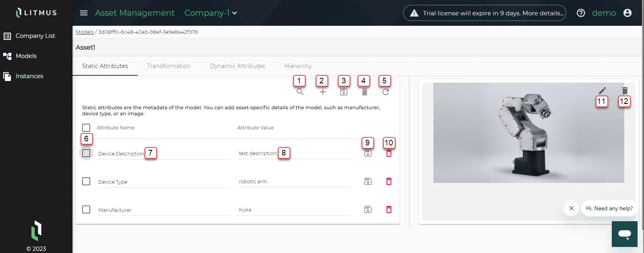This screenshot has width=644, height=253.
Task: Go to Models in sidebar
Action: [x=26, y=56]
